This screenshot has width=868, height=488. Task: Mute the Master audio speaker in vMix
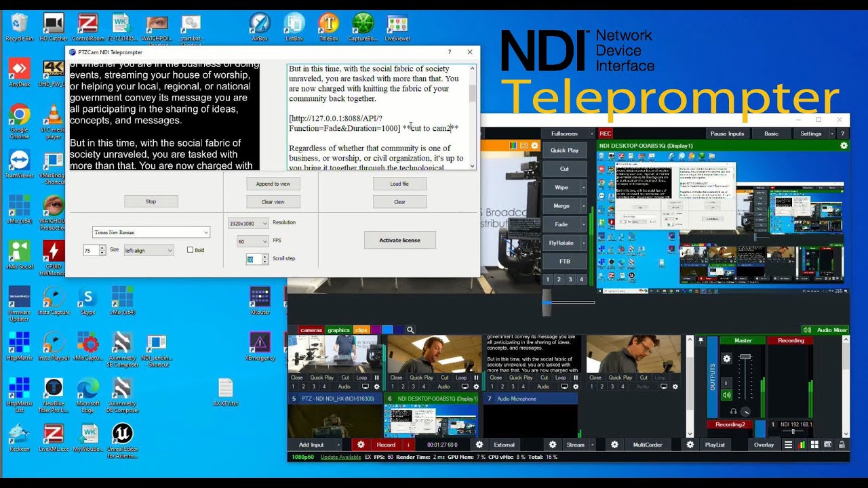coord(727,395)
